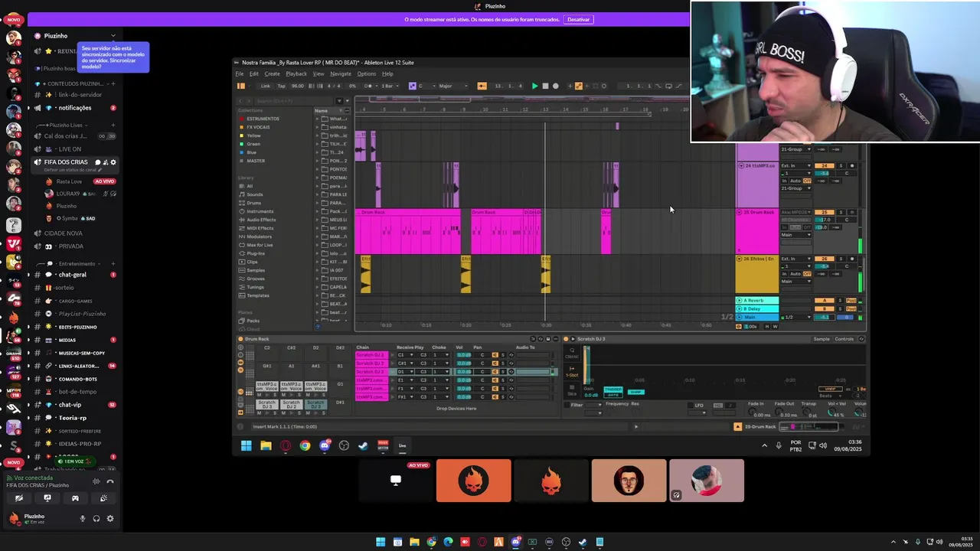980x551 pixels.
Task: Click Ableton's stop button in the transport
Action: (x=545, y=86)
